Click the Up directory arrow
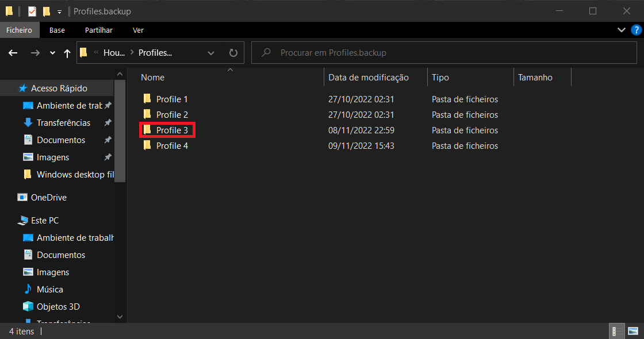 [x=67, y=53]
